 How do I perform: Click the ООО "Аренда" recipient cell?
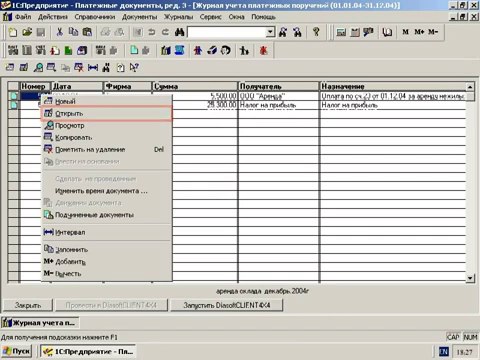[279, 96]
